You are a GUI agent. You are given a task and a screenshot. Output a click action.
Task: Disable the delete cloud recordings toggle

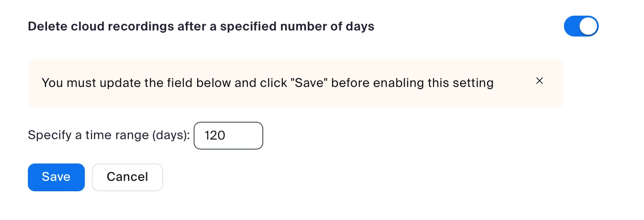pyautogui.click(x=581, y=27)
